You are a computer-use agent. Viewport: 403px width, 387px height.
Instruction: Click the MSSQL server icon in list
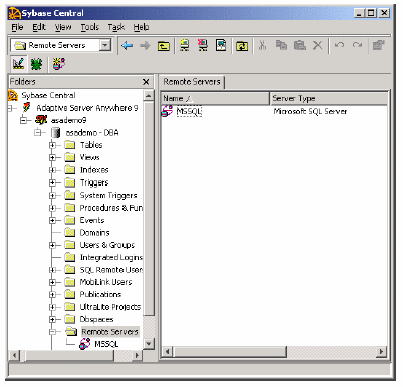[167, 111]
